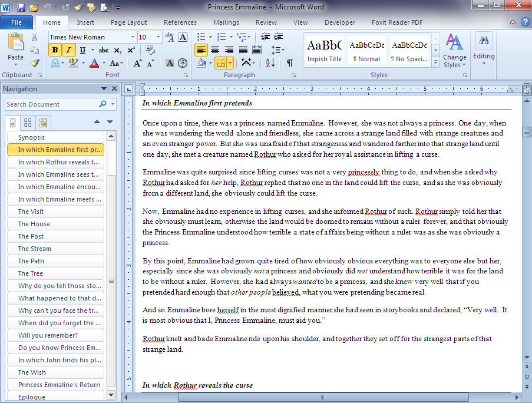The height and width of the screenshot is (403, 532).
Task: Click the Character Shading icon
Action: click(x=170, y=63)
